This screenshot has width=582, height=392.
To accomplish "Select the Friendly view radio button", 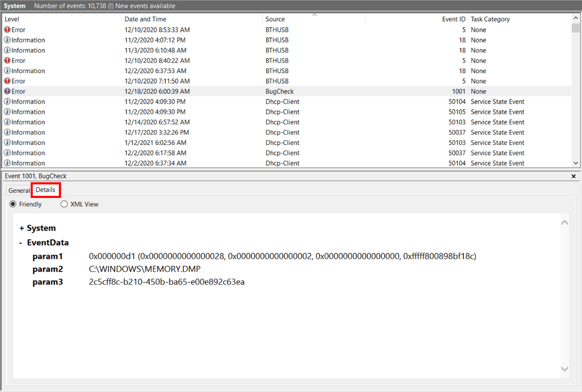I will [13, 204].
